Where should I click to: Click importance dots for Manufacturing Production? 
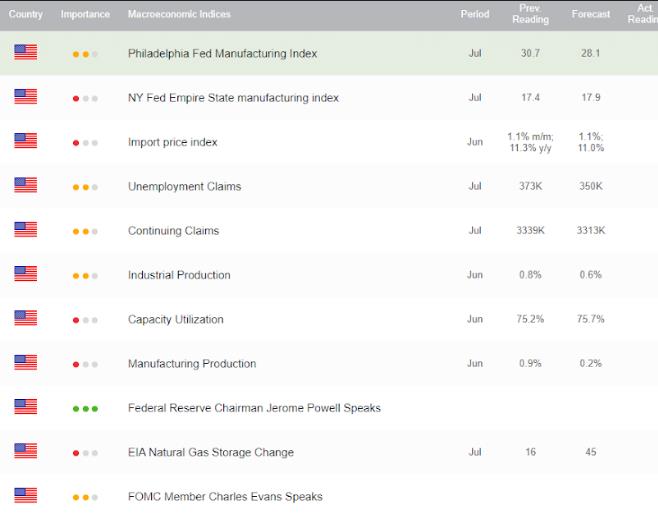point(85,365)
